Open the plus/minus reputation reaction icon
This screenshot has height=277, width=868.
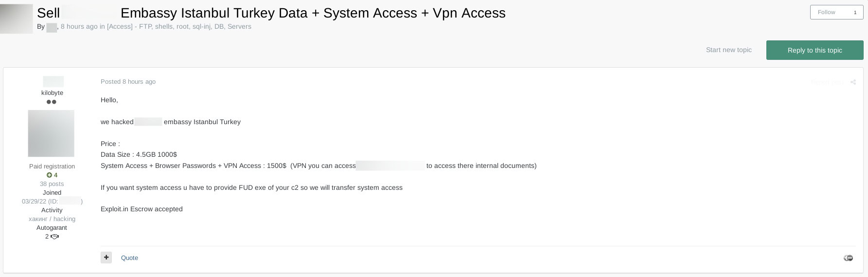click(x=848, y=258)
